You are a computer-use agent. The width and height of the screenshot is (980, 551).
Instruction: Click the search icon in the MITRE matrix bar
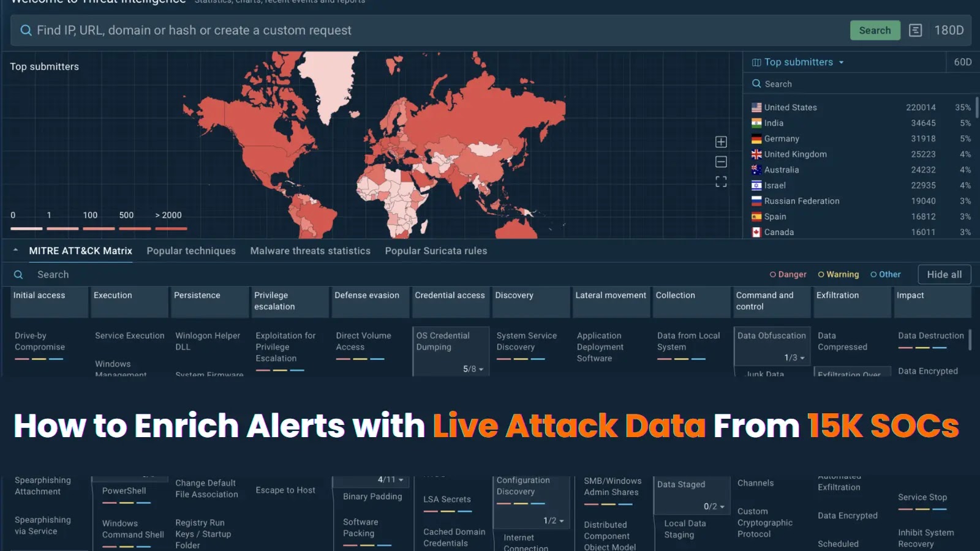coord(18,274)
